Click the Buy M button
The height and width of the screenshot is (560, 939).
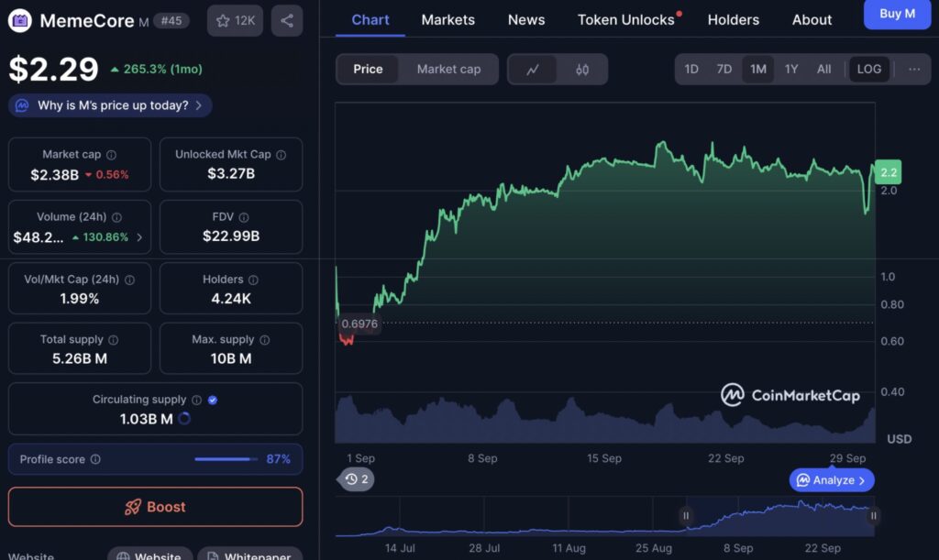[897, 14]
